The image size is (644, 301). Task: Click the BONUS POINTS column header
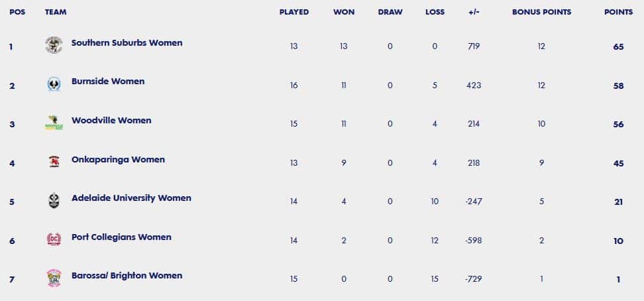(x=541, y=13)
